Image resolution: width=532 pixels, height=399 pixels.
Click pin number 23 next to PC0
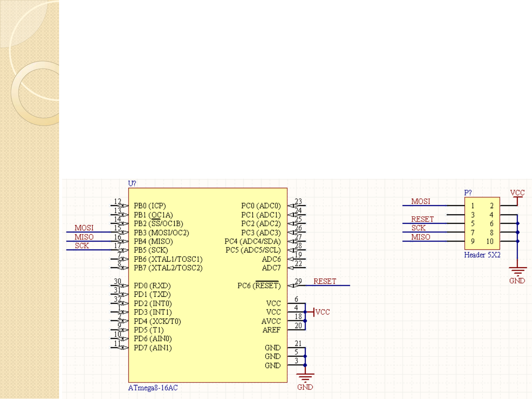tap(298, 202)
